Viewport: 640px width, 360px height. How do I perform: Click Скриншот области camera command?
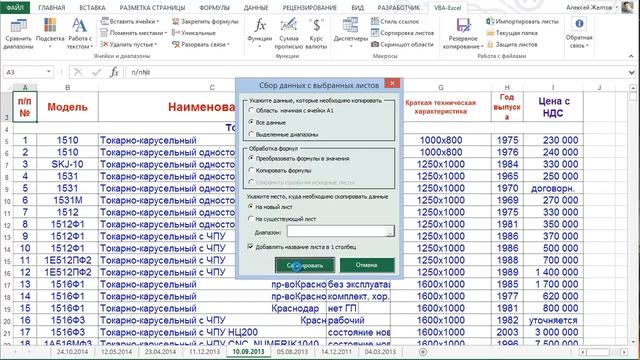[402, 44]
